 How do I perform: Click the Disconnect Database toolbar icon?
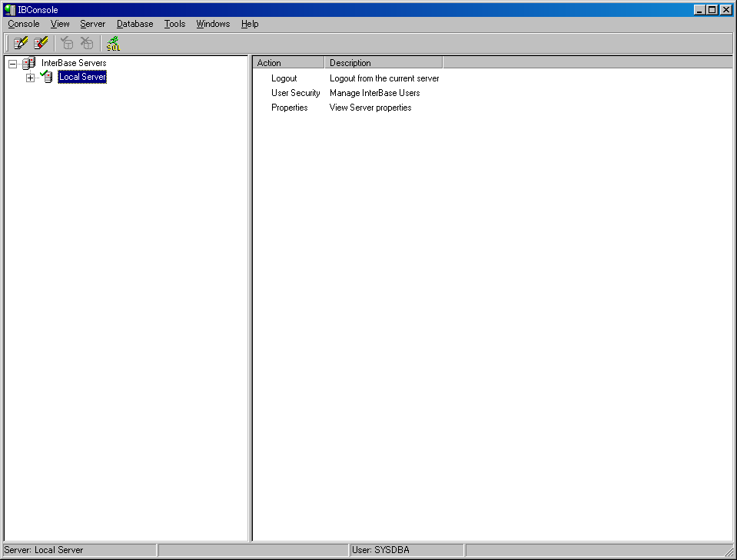(x=87, y=43)
